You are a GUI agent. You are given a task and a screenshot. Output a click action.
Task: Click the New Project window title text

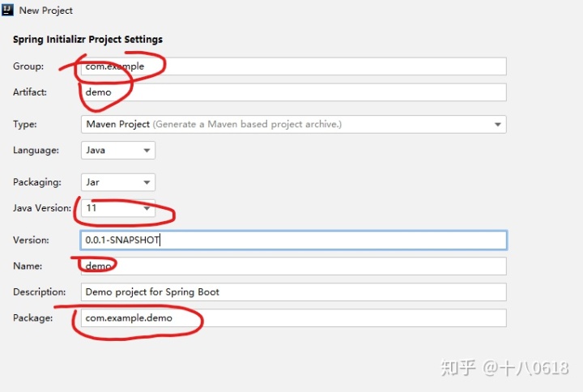[x=46, y=11]
